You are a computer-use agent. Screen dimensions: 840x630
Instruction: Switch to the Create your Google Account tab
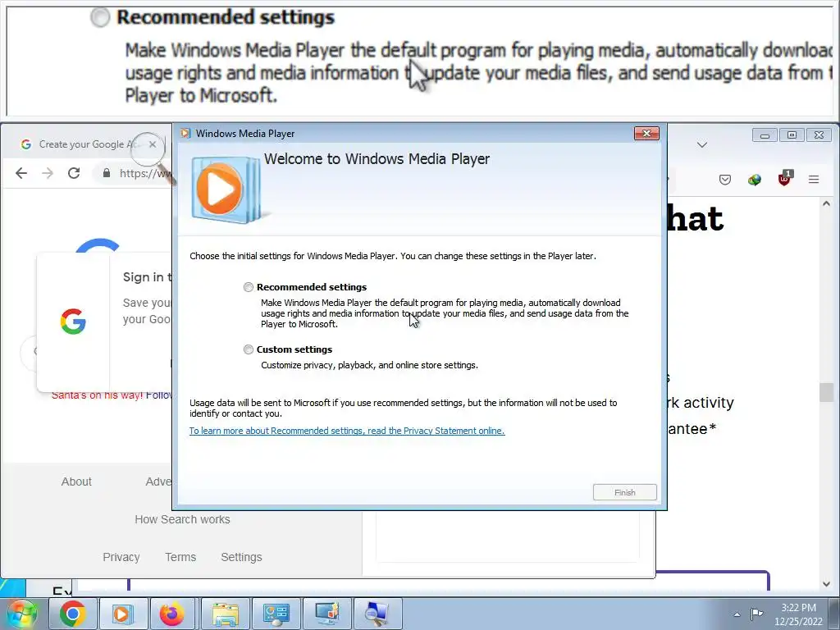[x=85, y=144]
